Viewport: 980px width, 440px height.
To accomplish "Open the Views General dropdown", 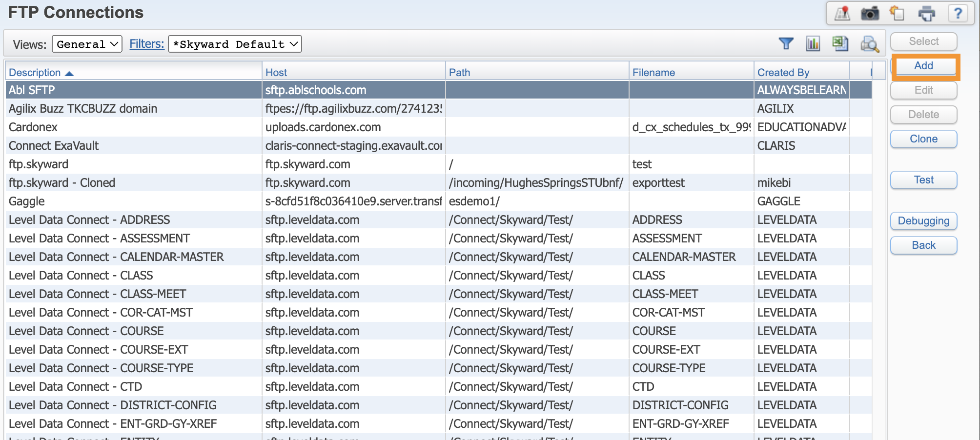I will point(87,44).
